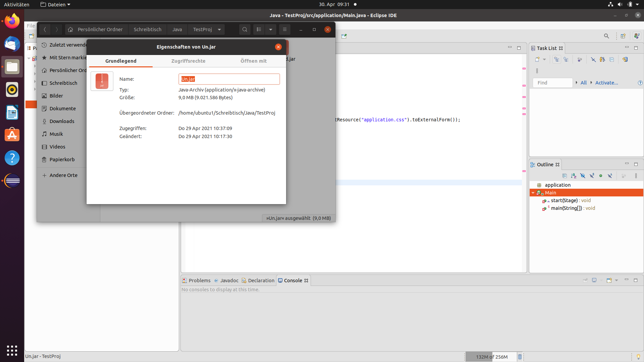Switch to the Problems tab

click(196, 281)
